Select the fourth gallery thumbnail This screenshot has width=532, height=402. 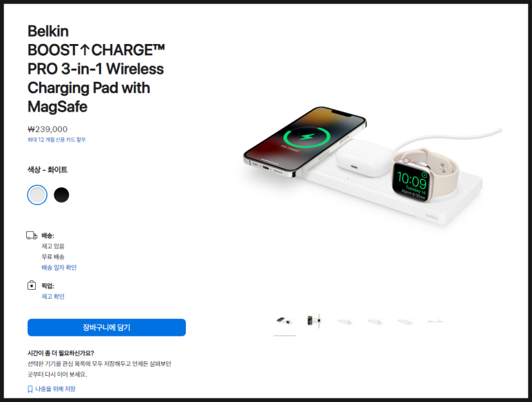tap(375, 321)
